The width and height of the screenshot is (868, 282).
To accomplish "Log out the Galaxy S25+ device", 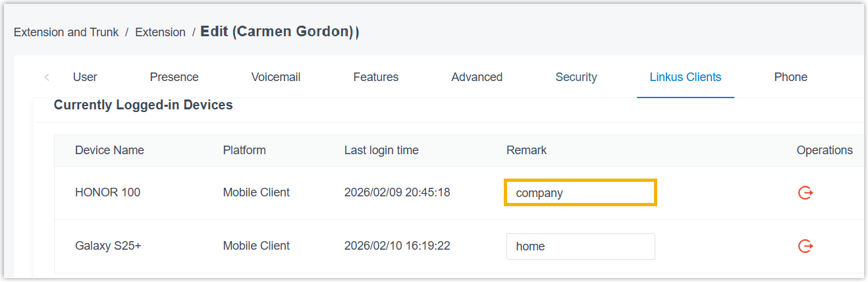I will (805, 246).
